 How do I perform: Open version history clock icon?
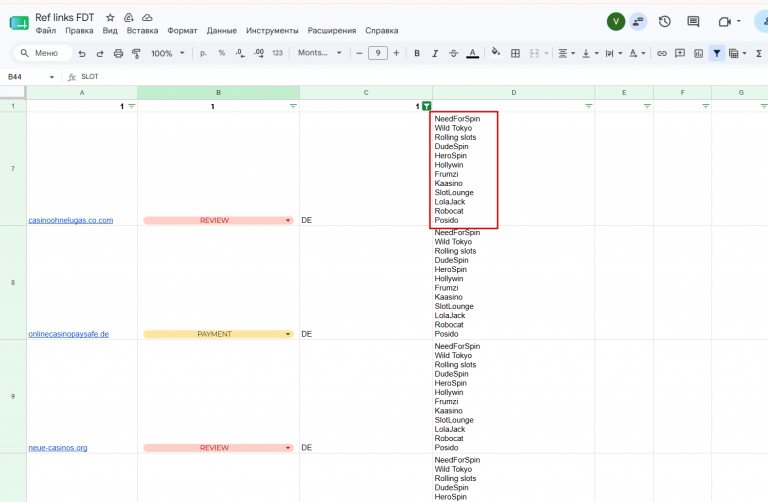click(664, 21)
